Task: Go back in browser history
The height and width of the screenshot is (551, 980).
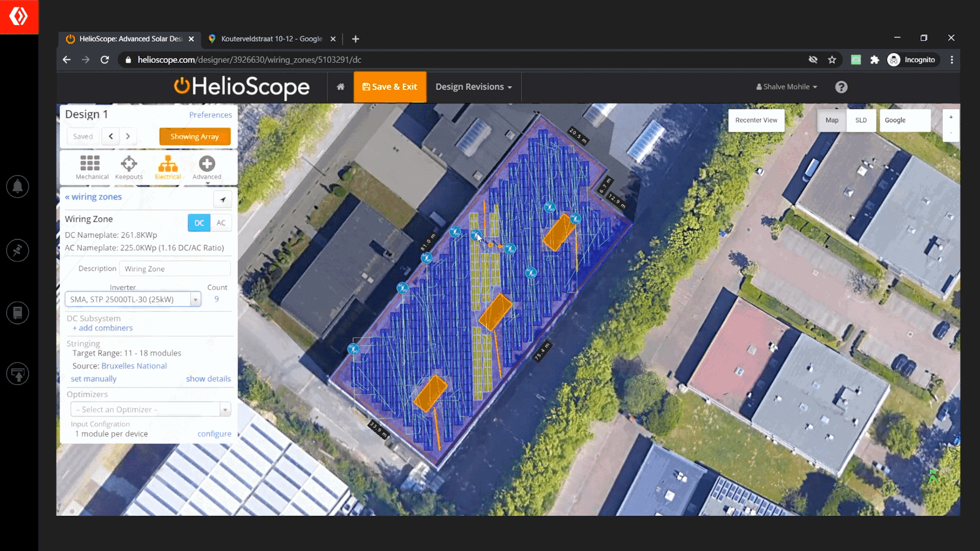Action: 67,59
